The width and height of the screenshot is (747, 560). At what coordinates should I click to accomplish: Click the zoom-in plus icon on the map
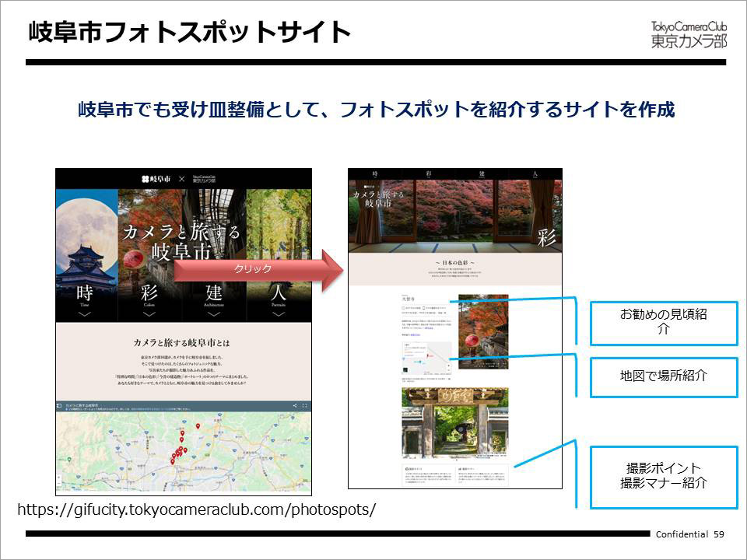(x=58, y=478)
